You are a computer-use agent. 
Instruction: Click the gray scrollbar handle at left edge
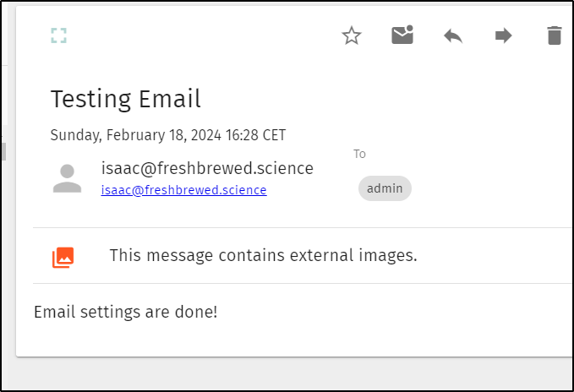tap(3, 152)
